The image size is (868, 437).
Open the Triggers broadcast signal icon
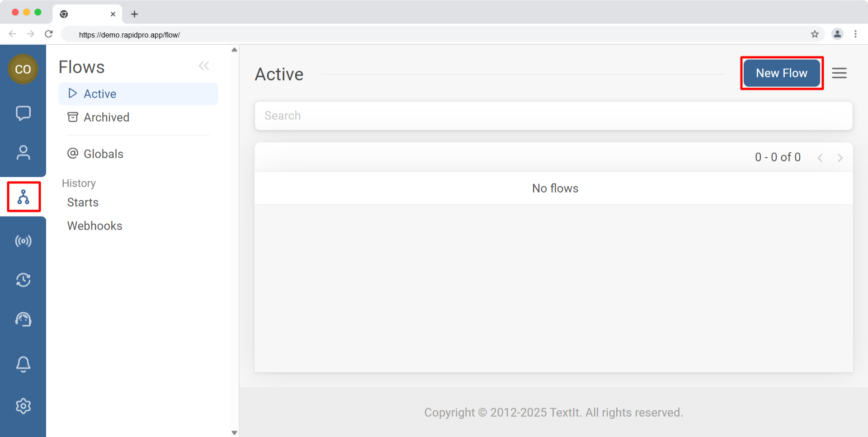pos(23,241)
